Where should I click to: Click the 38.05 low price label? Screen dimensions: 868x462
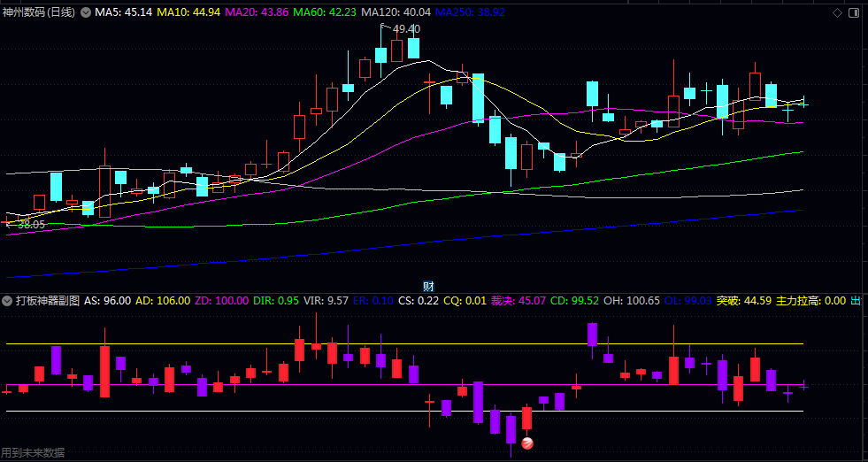pyautogui.click(x=31, y=224)
